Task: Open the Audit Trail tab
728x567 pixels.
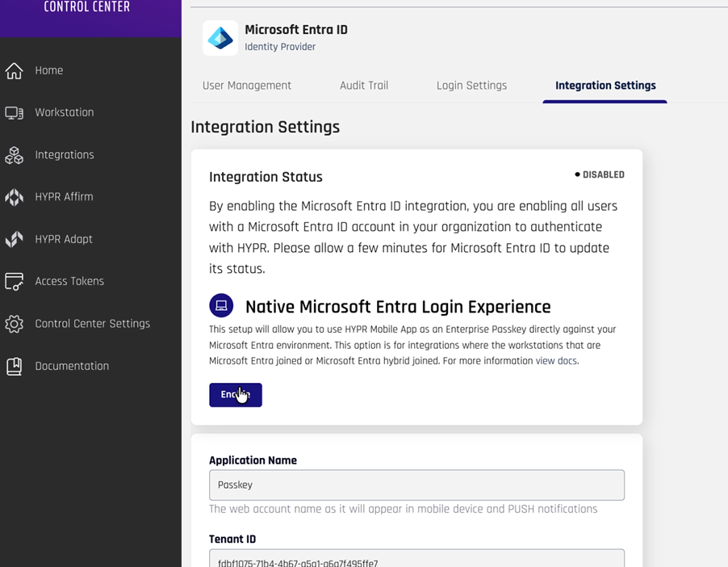Action: pos(363,86)
